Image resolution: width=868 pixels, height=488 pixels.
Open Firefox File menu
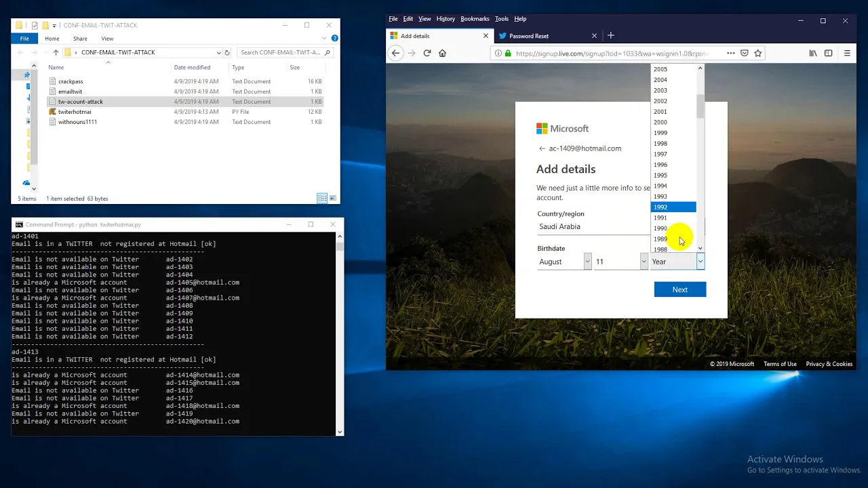coord(393,19)
